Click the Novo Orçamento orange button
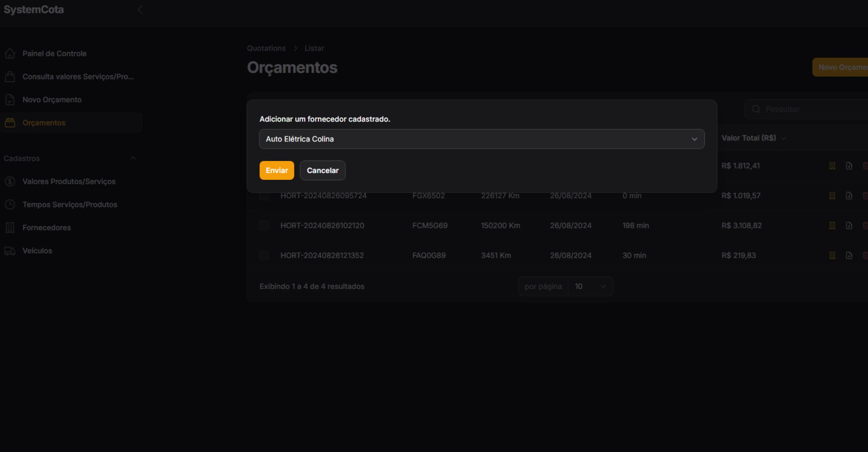The width and height of the screenshot is (868, 452). pos(840,67)
